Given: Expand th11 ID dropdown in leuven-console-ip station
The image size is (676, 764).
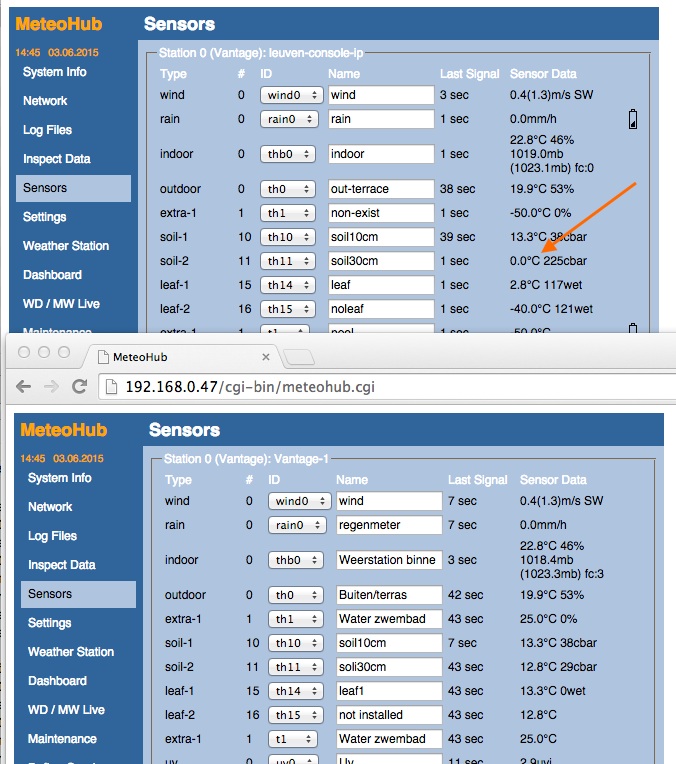Looking at the screenshot, I should (x=289, y=261).
